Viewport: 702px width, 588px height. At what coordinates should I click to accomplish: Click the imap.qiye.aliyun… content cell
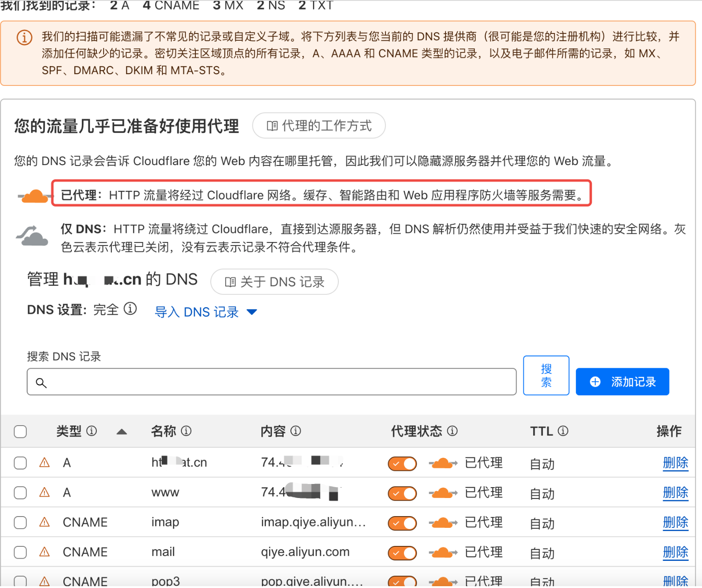313,522
